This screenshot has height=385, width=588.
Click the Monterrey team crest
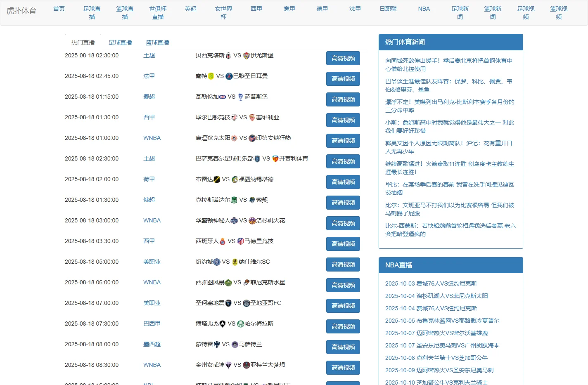point(217,345)
